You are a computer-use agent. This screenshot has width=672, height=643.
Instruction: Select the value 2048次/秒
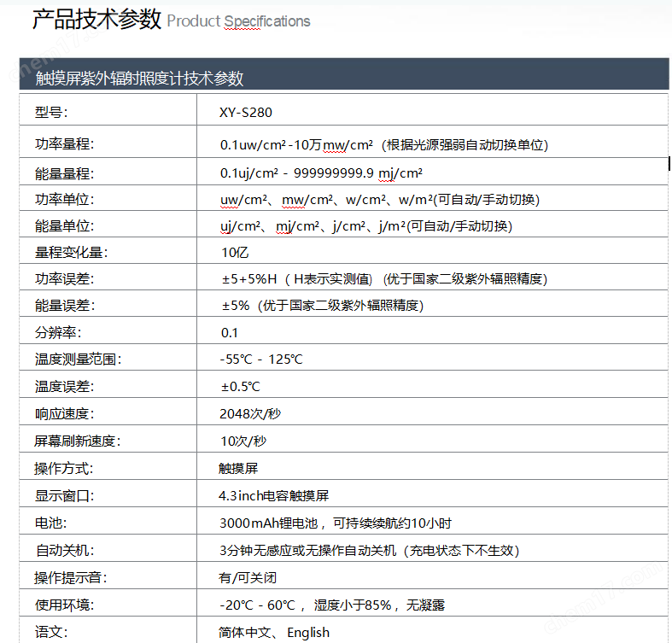[x=250, y=413]
